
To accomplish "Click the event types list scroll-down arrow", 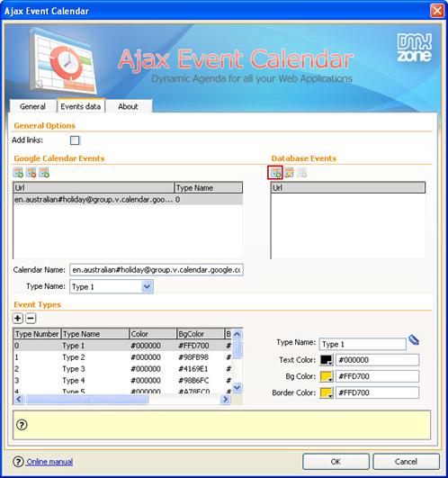I will pos(237,387).
